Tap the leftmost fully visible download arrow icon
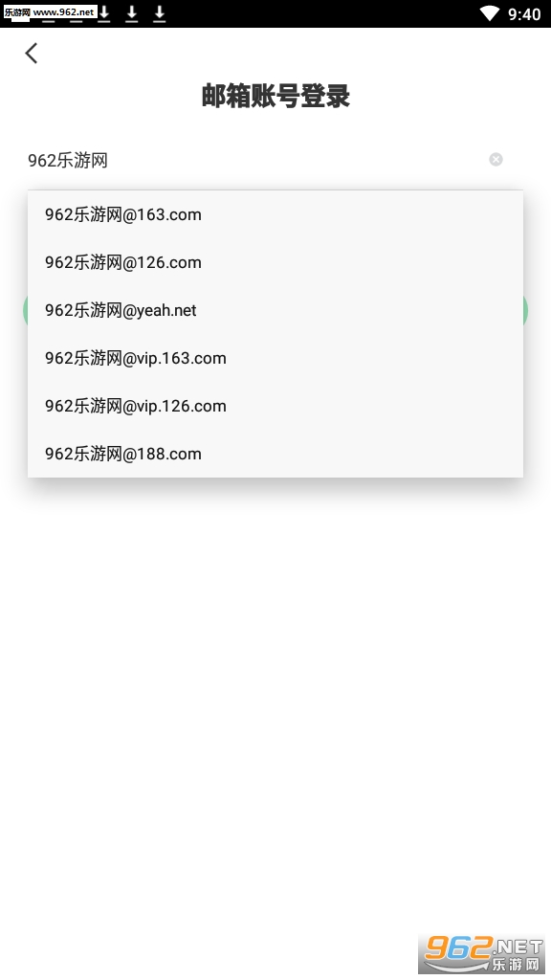 click(104, 13)
